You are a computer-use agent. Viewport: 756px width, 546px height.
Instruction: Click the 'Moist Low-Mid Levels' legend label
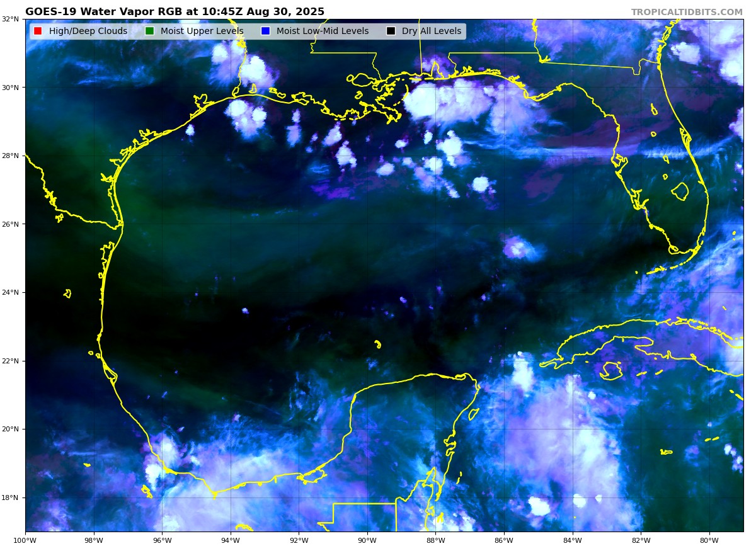[323, 31]
